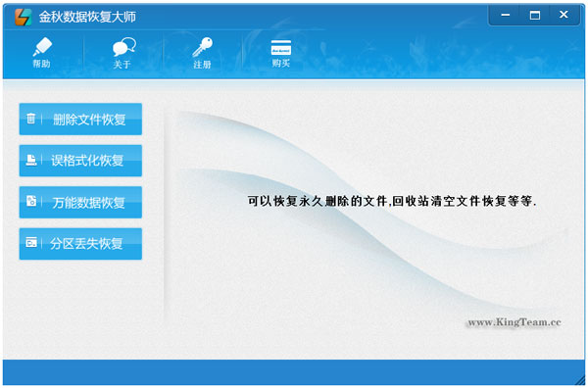Open the 关于 about speech-bubble icon

[x=123, y=53]
